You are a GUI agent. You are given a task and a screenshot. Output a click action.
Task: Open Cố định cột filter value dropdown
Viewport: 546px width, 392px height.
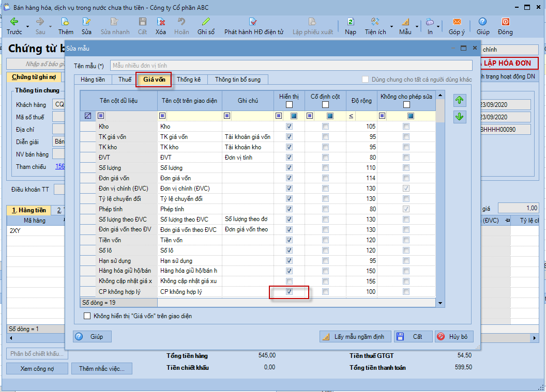[x=330, y=116]
